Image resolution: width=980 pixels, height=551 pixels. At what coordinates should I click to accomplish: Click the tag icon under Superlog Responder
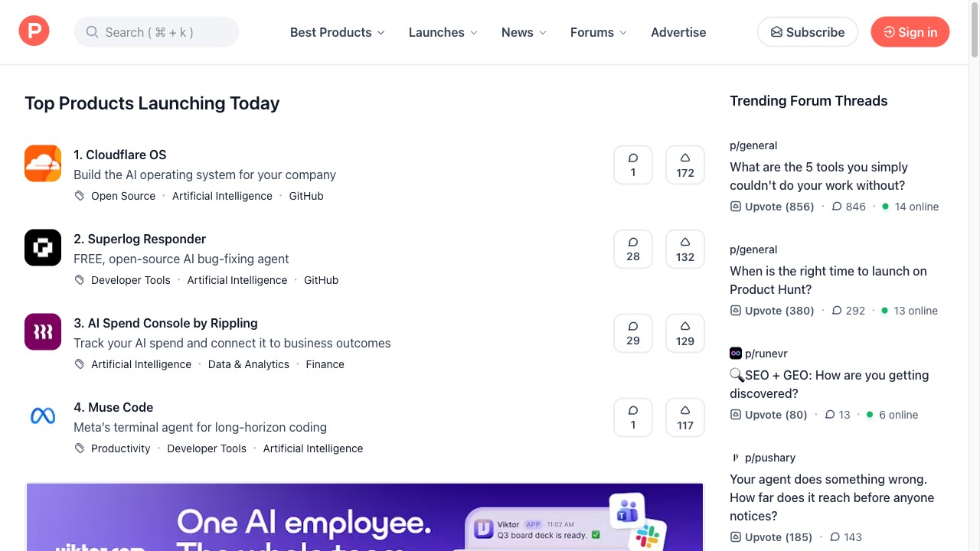(79, 280)
